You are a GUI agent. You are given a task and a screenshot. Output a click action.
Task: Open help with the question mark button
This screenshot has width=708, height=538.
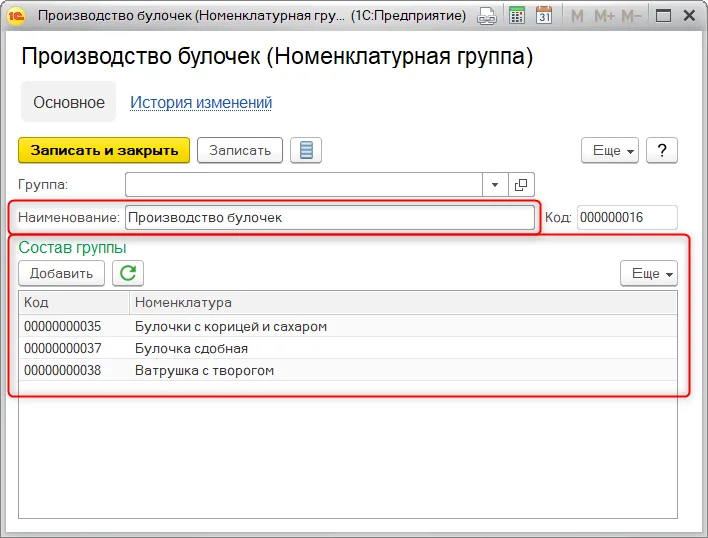pos(662,150)
